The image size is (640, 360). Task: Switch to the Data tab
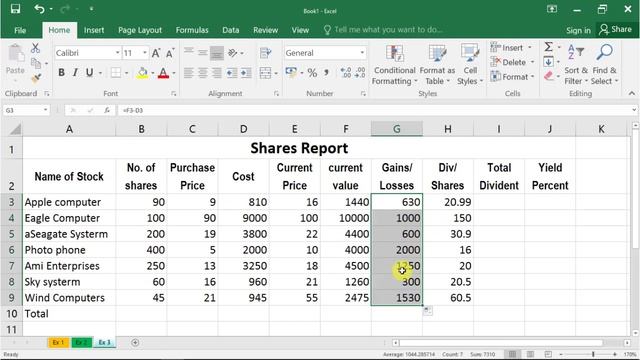[x=231, y=30]
